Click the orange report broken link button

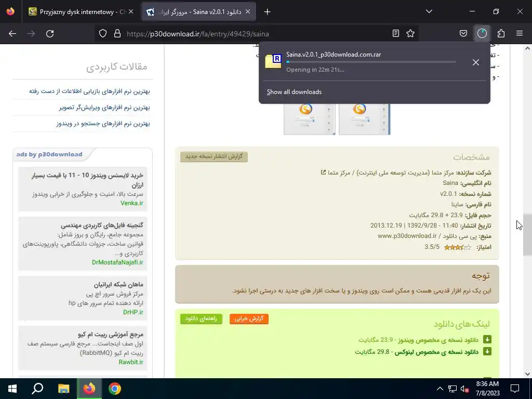click(249, 318)
